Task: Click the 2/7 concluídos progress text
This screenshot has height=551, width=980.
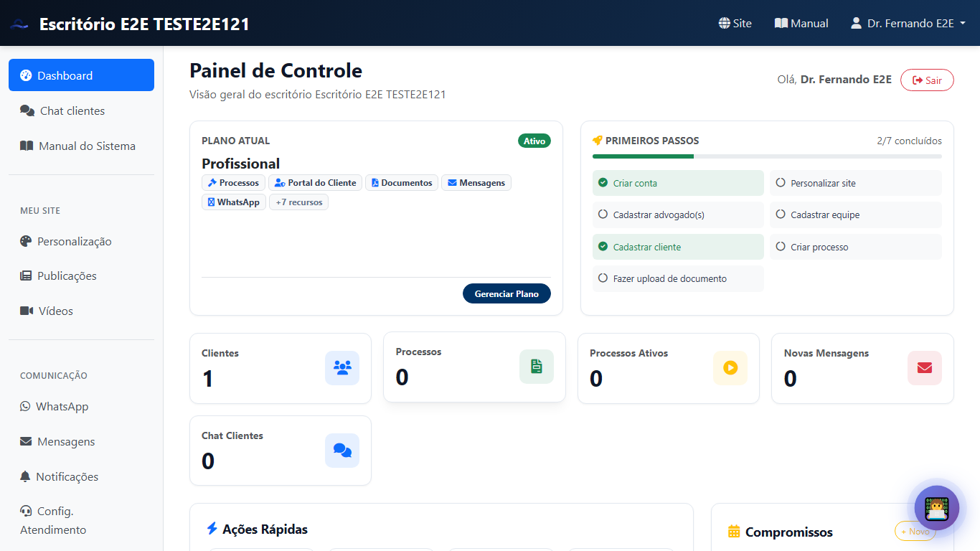Action: coord(910,141)
